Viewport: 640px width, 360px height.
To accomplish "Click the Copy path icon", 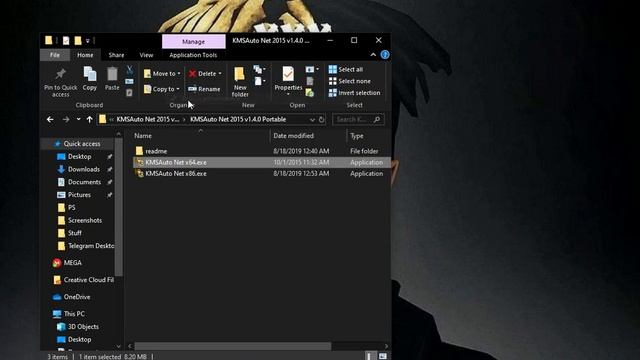I will click(129, 82).
